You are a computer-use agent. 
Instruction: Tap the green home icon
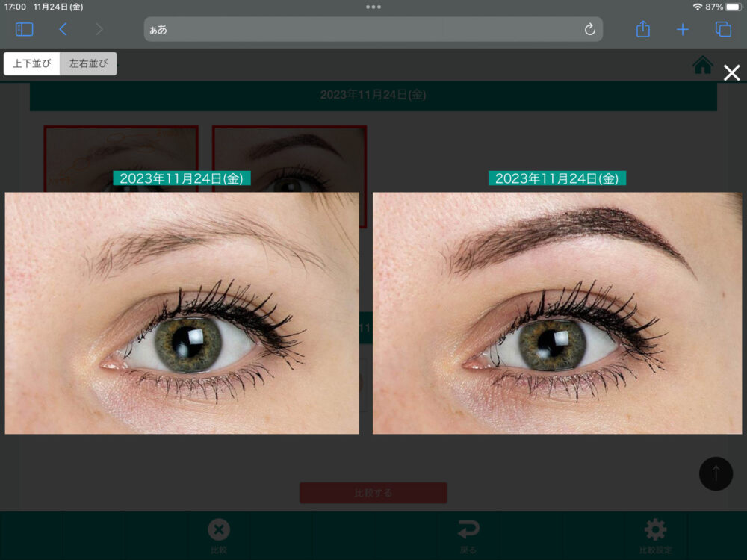point(702,65)
